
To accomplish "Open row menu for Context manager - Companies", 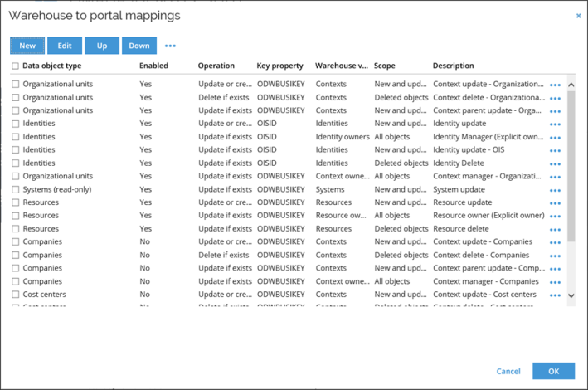I will [555, 282].
